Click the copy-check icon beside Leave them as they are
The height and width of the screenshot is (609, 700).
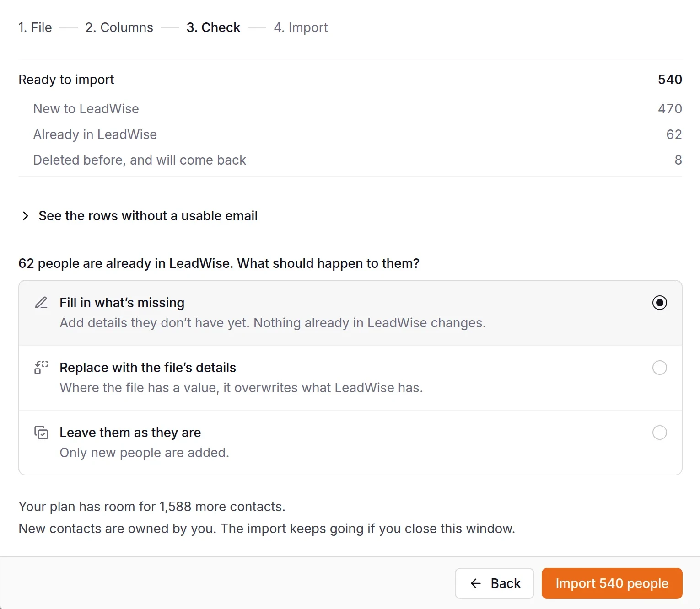pos(41,433)
